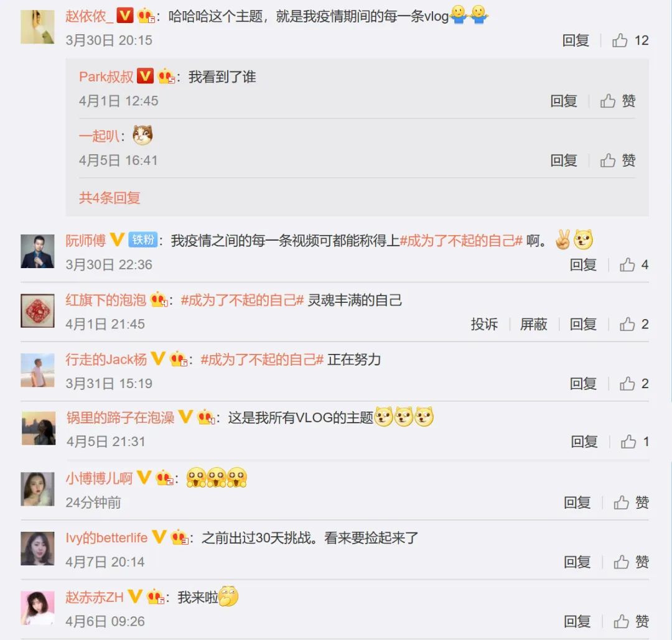Image resolution: width=672 pixels, height=640 pixels.
Task: Click the membership badge next to 红旗下的泡泡
Action: click(158, 299)
